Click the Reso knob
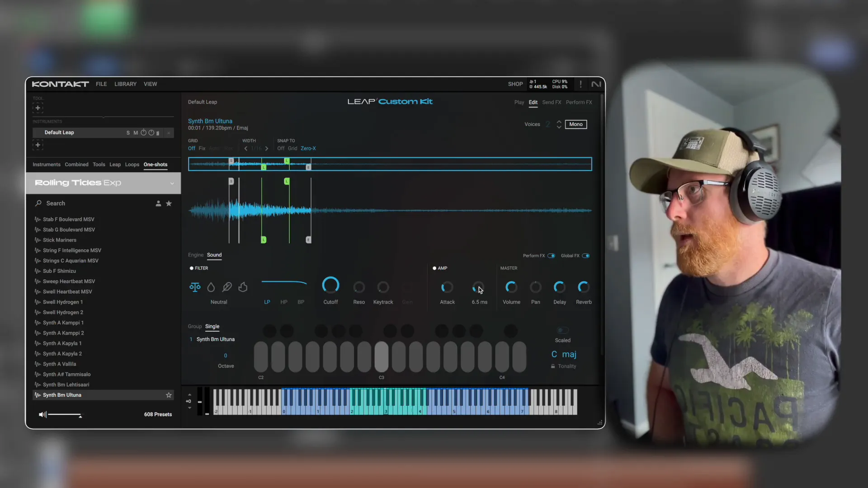 coord(359,287)
